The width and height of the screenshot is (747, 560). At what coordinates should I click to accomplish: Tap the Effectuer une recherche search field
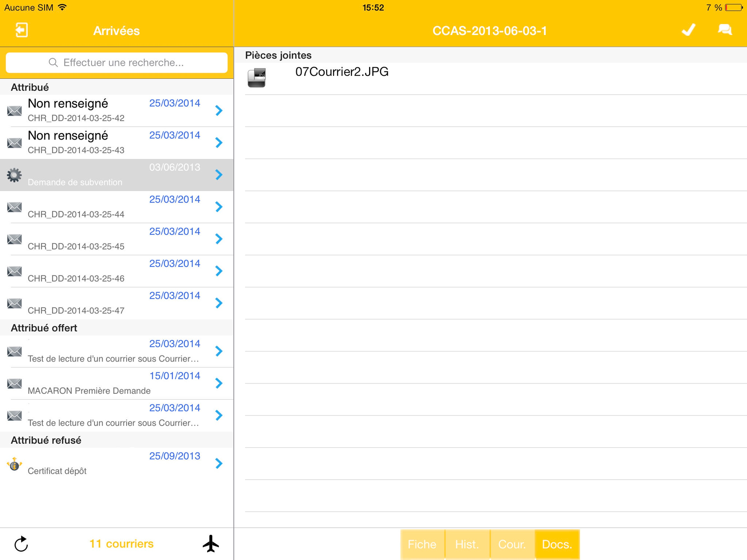[x=116, y=63]
